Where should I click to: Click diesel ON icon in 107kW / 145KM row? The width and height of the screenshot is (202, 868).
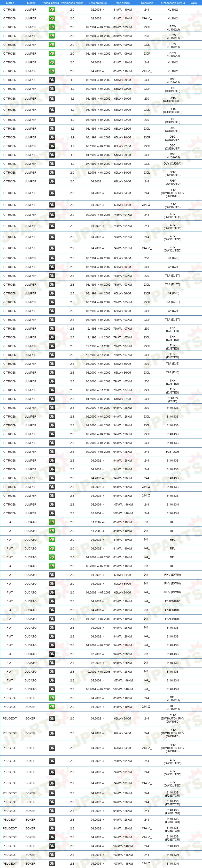(x=52, y=864)
